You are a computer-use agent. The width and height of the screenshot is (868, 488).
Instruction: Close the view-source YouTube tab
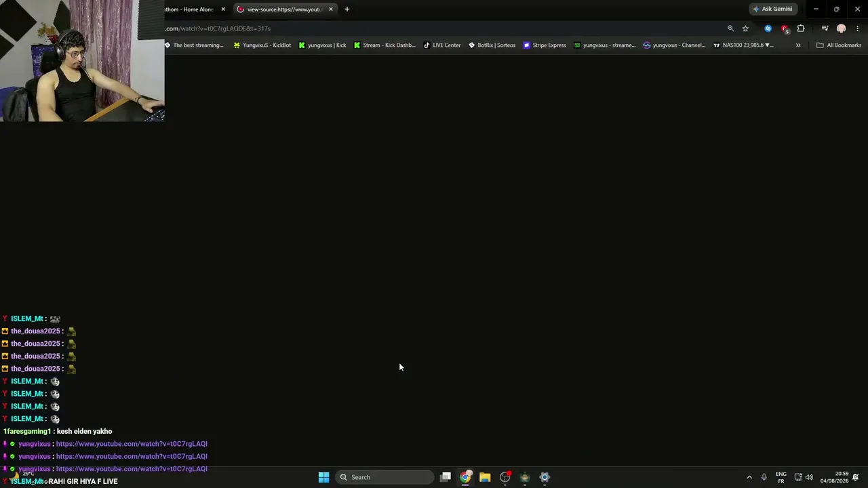pyautogui.click(x=331, y=9)
